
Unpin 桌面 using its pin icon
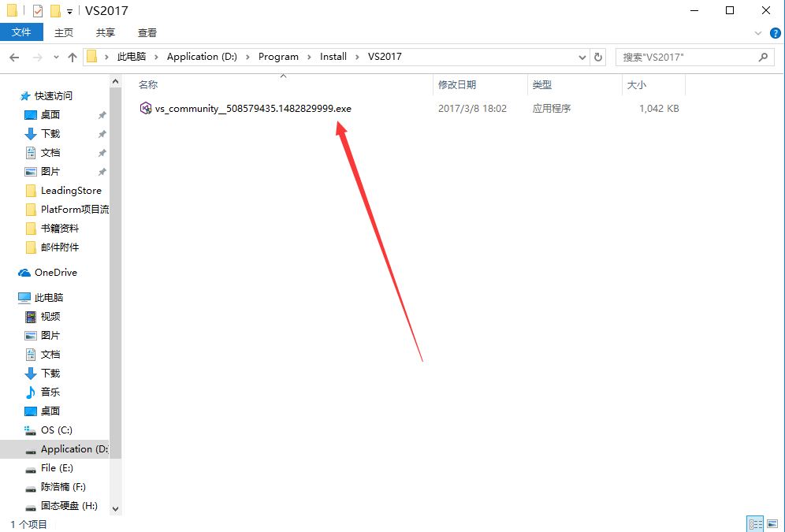[x=102, y=115]
